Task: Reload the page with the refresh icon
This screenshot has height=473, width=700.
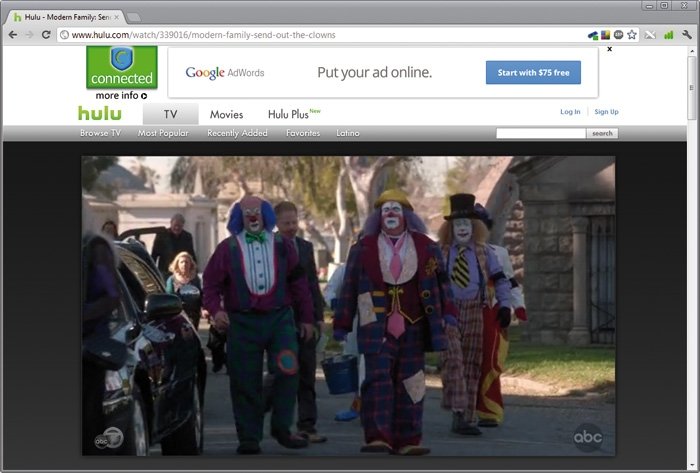Action: click(46, 34)
